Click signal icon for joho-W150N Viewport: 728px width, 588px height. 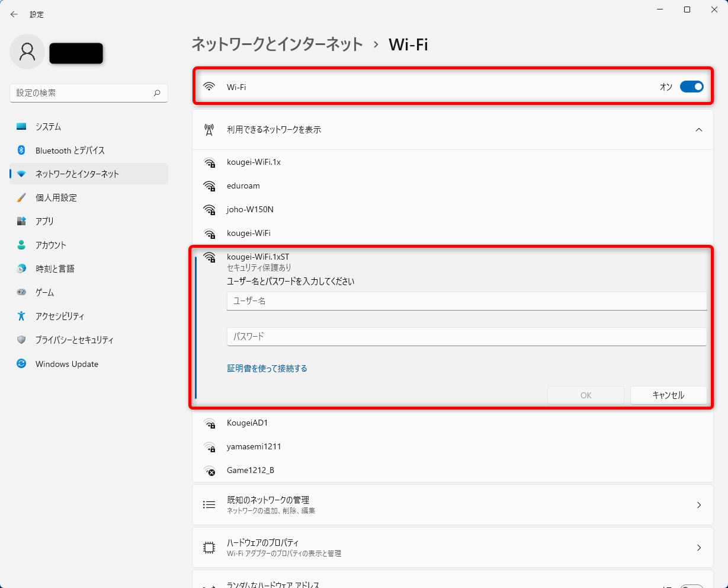[209, 210]
